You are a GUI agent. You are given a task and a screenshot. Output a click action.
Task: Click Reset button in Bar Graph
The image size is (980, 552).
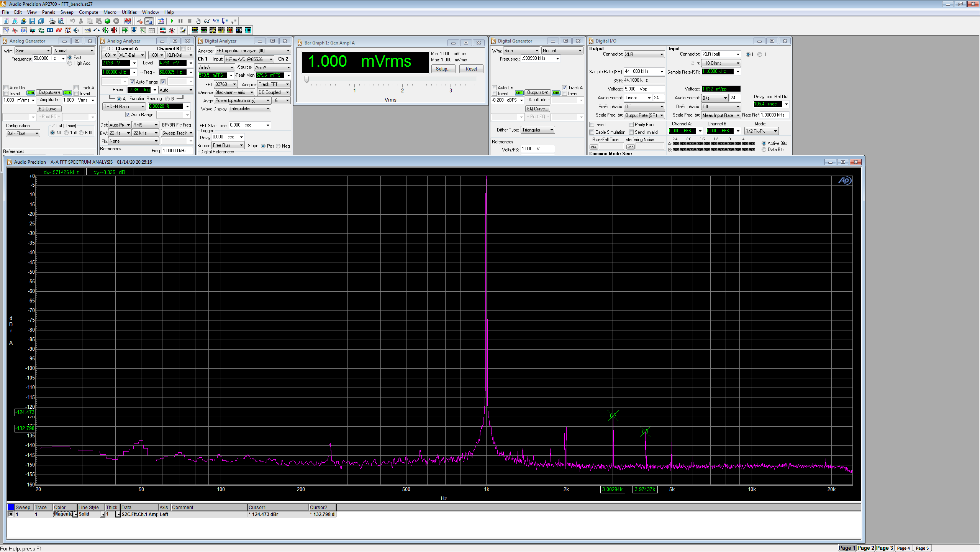tap(471, 69)
